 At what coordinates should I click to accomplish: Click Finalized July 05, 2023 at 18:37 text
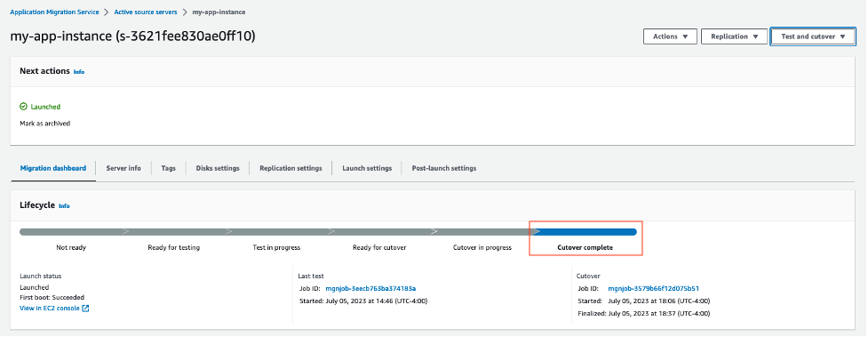643,314
